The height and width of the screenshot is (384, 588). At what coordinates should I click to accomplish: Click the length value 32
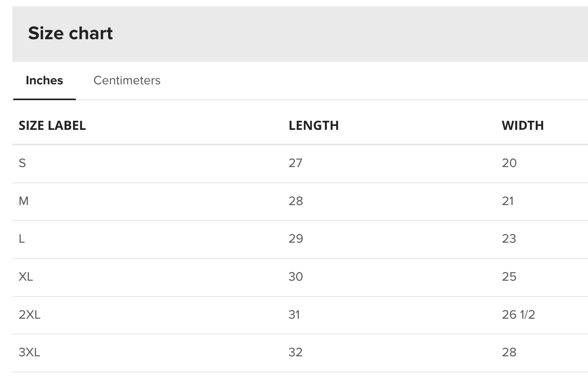(x=295, y=352)
